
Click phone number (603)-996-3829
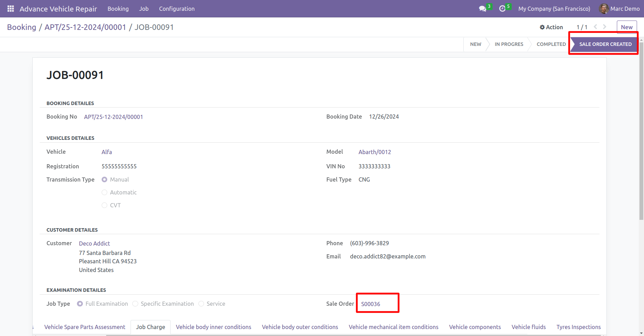click(x=369, y=243)
